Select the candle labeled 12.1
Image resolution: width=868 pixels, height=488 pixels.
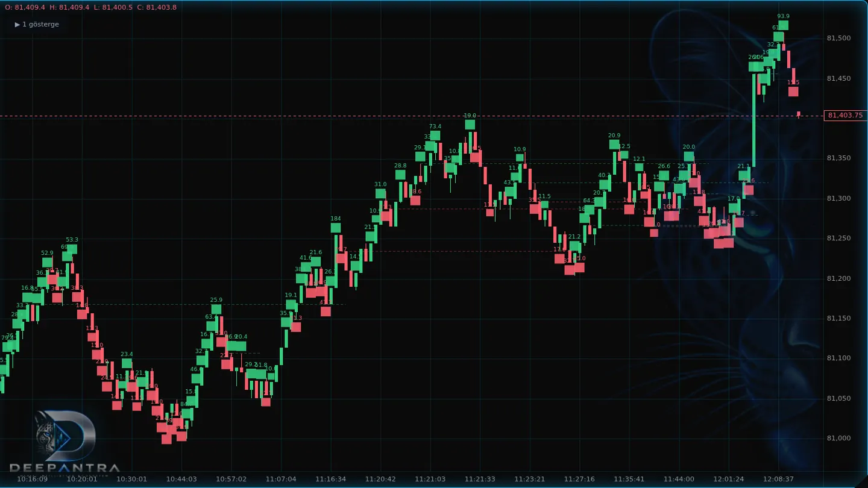pos(639,167)
